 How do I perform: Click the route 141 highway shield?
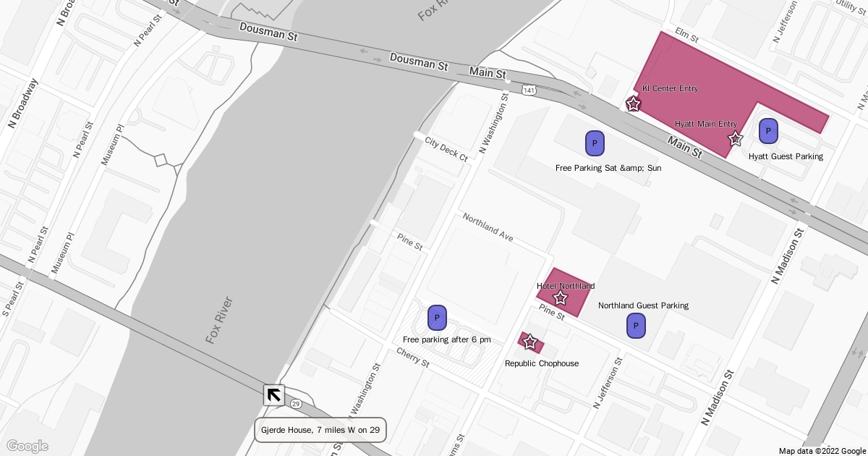[529, 90]
